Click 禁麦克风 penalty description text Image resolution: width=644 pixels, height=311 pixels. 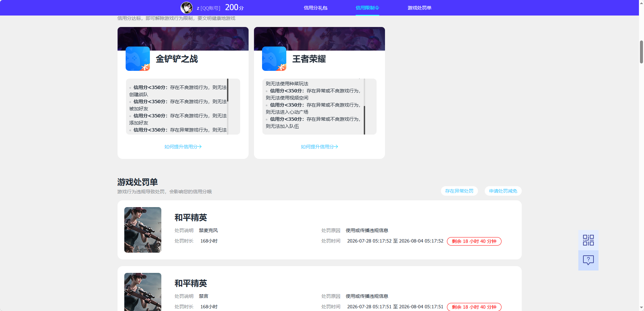tap(208, 230)
